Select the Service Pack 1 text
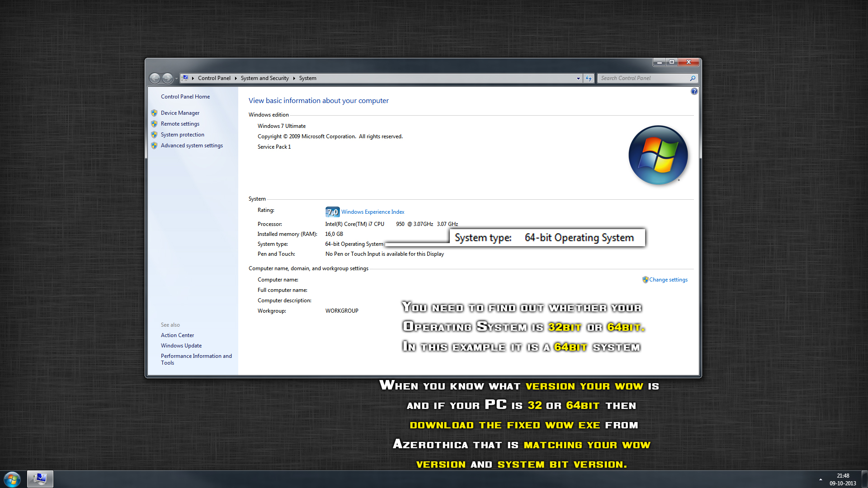 click(274, 147)
